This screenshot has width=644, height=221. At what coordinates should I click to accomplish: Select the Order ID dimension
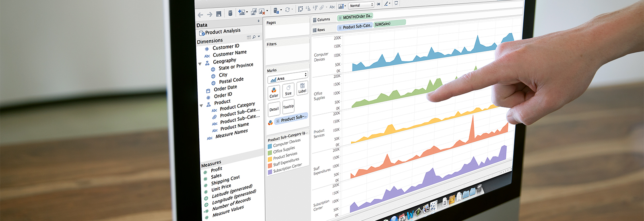click(223, 95)
